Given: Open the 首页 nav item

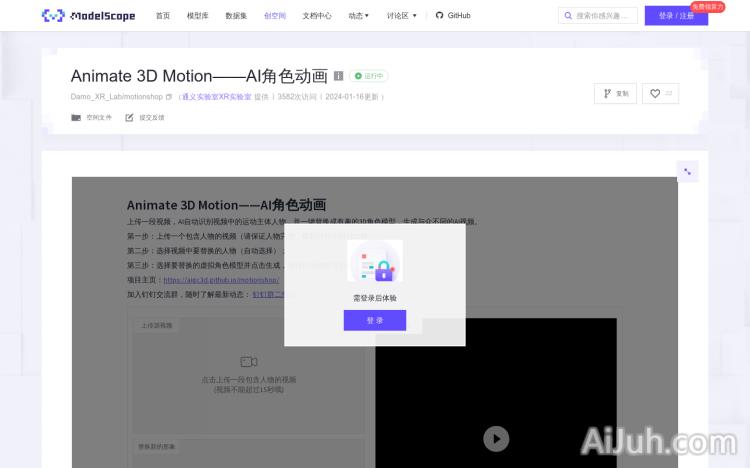Looking at the screenshot, I should [x=163, y=16].
